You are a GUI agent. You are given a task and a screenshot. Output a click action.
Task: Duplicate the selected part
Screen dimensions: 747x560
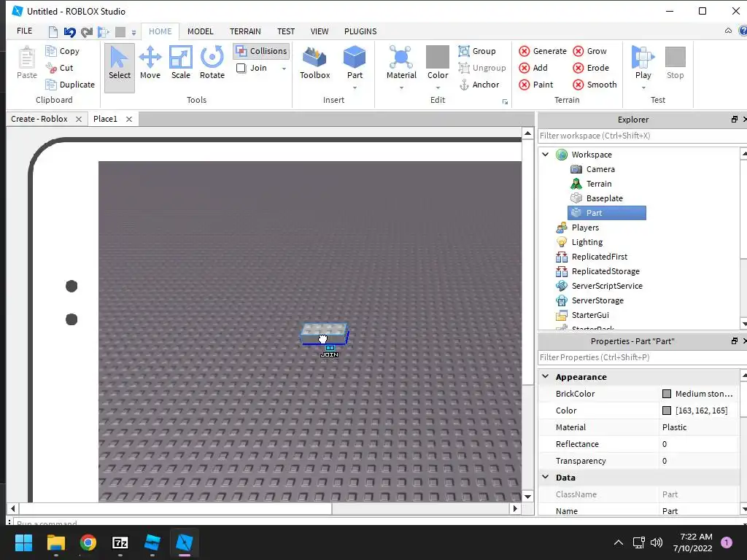(x=70, y=85)
